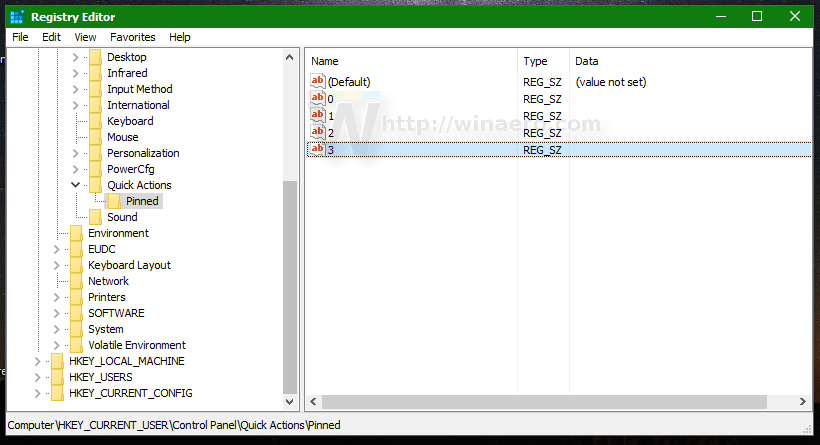Expand the Keyboard Layout key

pyautogui.click(x=56, y=265)
